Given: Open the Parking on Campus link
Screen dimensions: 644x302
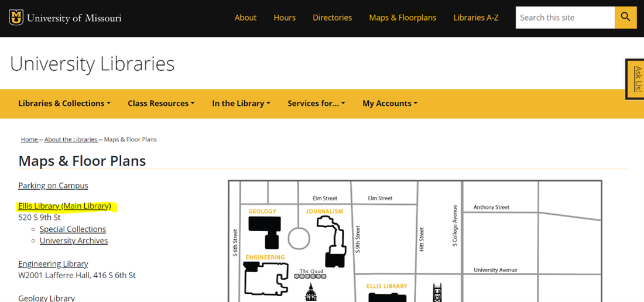Looking at the screenshot, I should 53,186.
